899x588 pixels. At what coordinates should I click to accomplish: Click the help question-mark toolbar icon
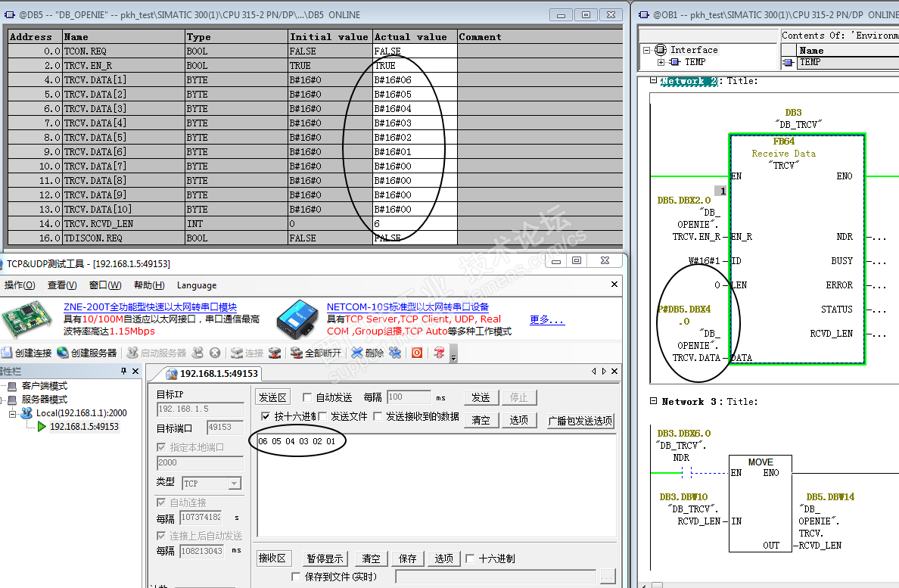pos(439,353)
